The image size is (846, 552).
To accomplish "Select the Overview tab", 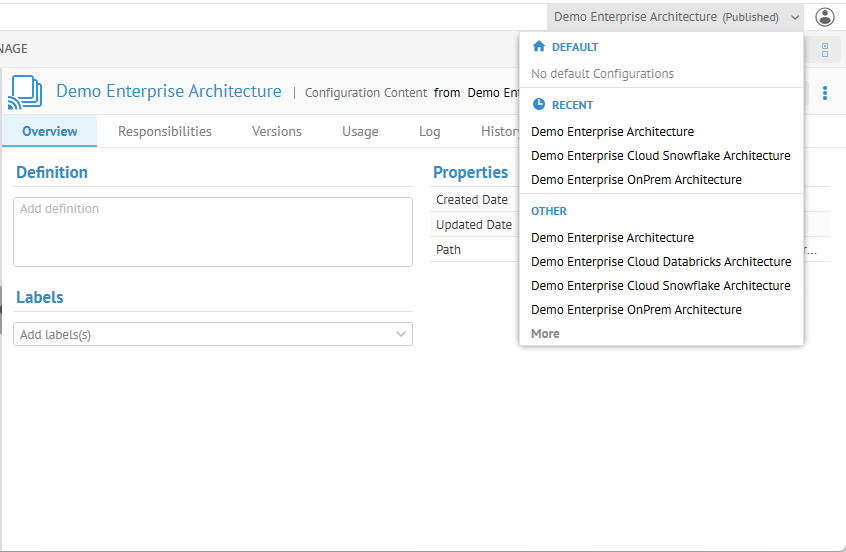I will pos(50,131).
